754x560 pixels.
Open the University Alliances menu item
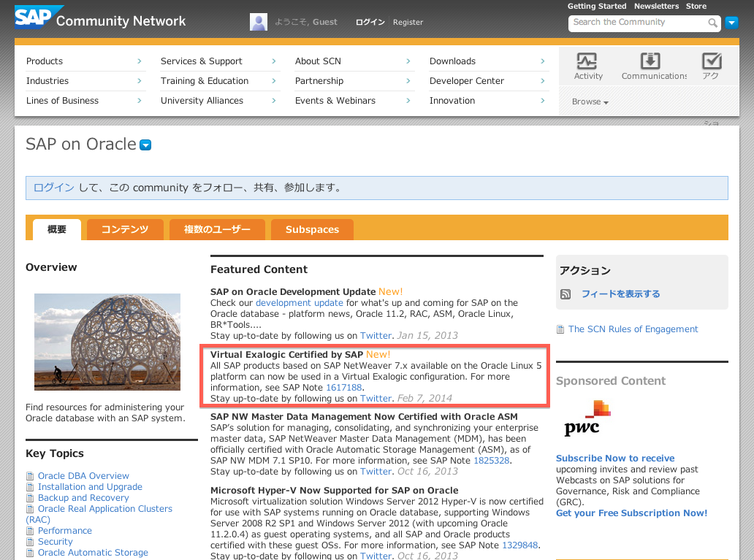(202, 101)
